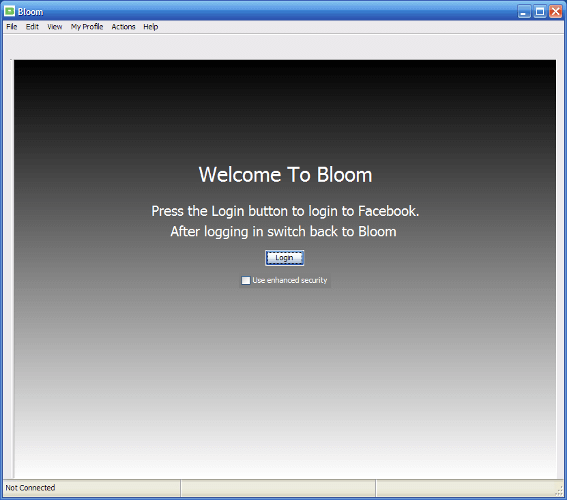Open the Edit menu
This screenshot has width=567, height=500.
[32, 27]
